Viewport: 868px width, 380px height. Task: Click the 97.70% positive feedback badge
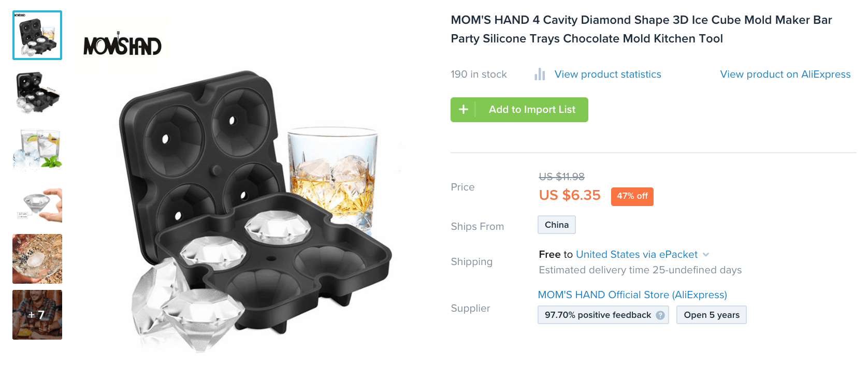[x=598, y=315]
